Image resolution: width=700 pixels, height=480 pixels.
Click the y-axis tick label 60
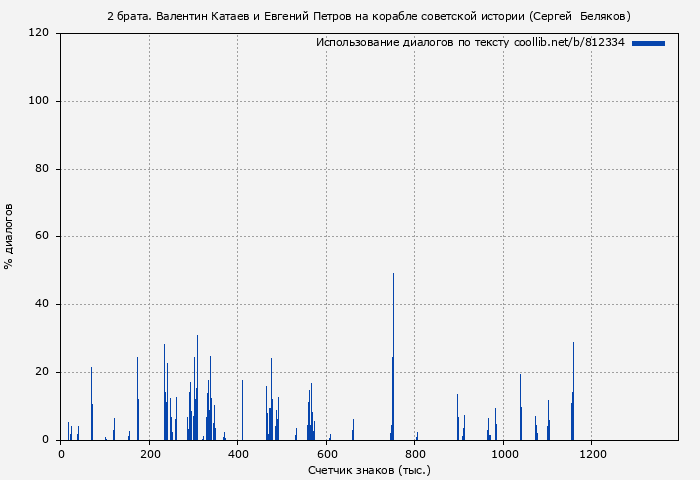[42, 237]
